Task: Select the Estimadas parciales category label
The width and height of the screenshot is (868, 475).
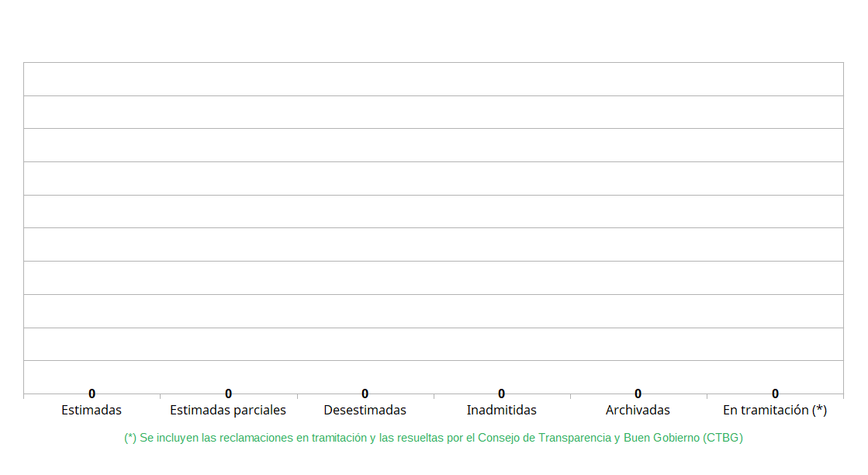Action: pos(228,410)
